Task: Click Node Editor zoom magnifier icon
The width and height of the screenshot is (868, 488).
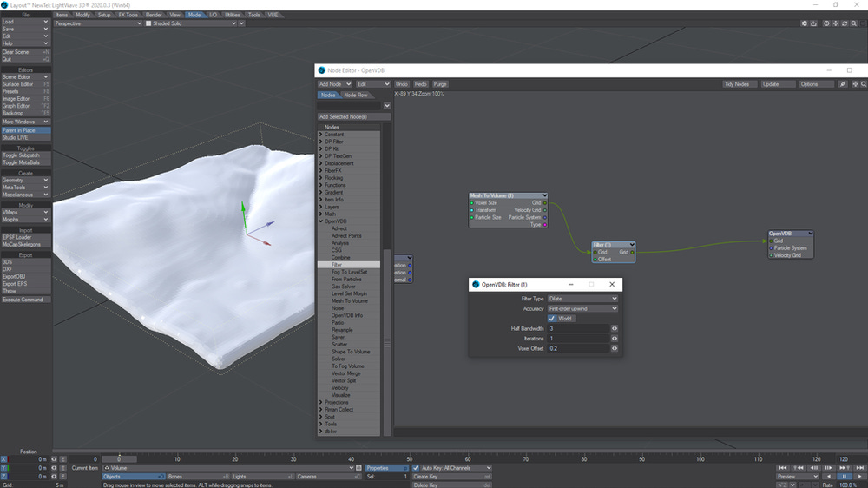Action: tap(864, 84)
